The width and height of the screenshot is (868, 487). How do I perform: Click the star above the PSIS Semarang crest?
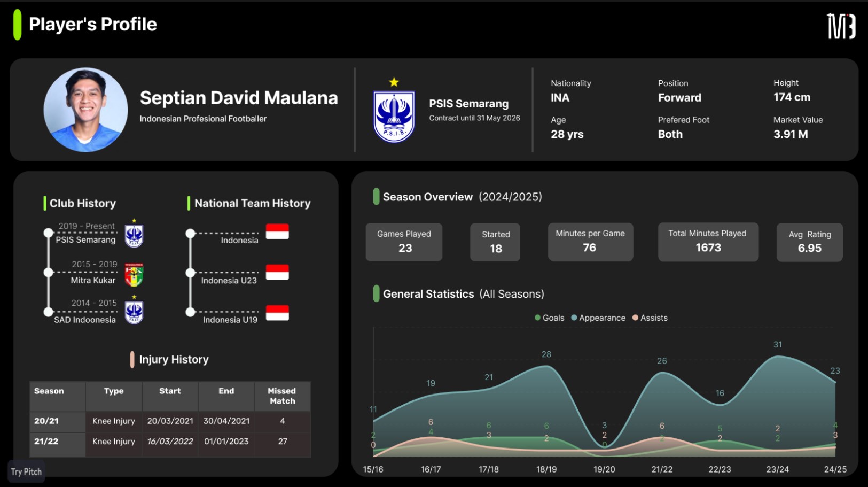(x=394, y=81)
